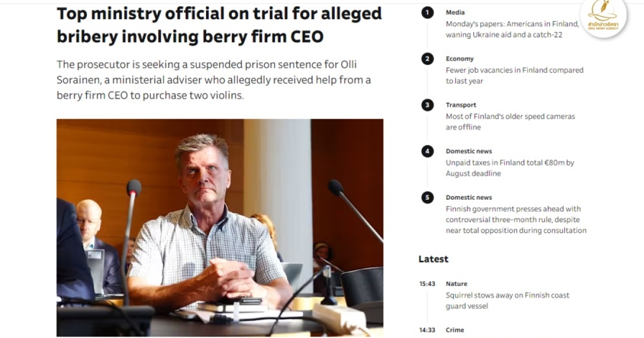Open Unpaid taxes total €80m article

(510, 168)
